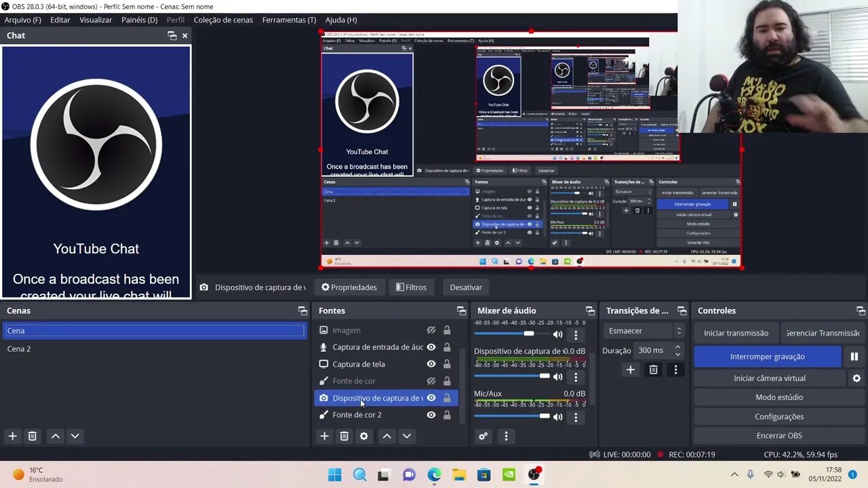Show hidden system tray icons
Screen dimensions: 868x488
click(x=734, y=474)
